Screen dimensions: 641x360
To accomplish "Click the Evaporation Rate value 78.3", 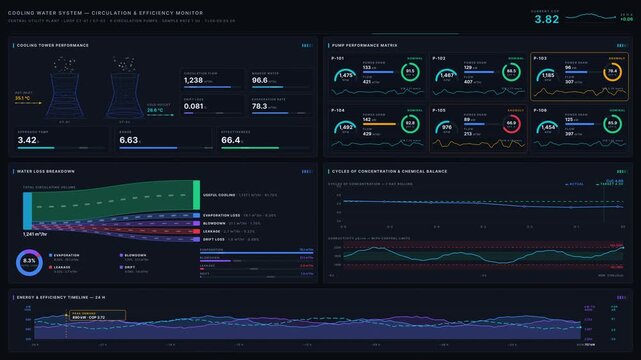I will click(259, 106).
